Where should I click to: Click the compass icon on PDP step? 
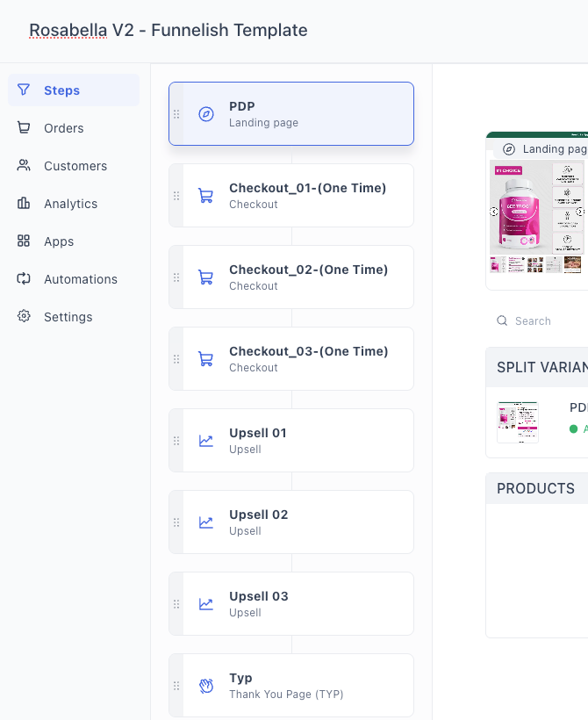click(206, 114)
